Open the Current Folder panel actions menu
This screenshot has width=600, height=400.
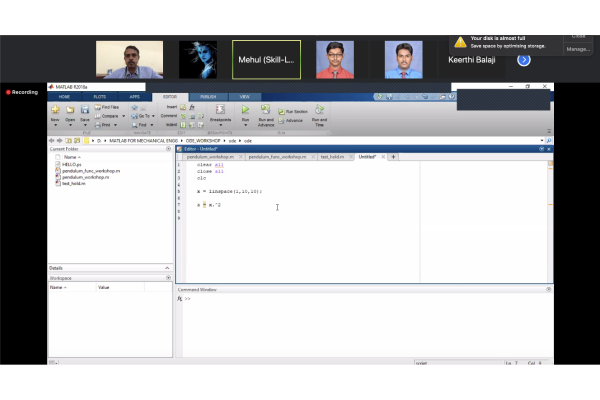coord(168,149)
